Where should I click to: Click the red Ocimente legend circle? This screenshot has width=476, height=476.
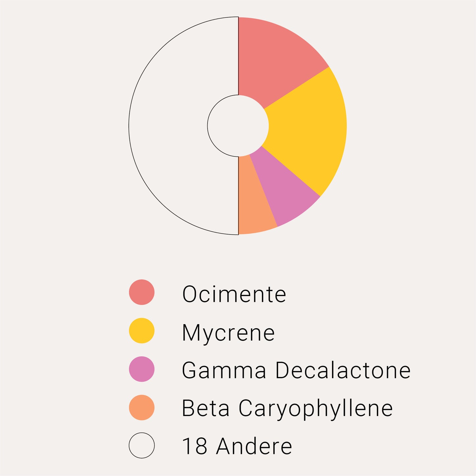click(142, 292)
